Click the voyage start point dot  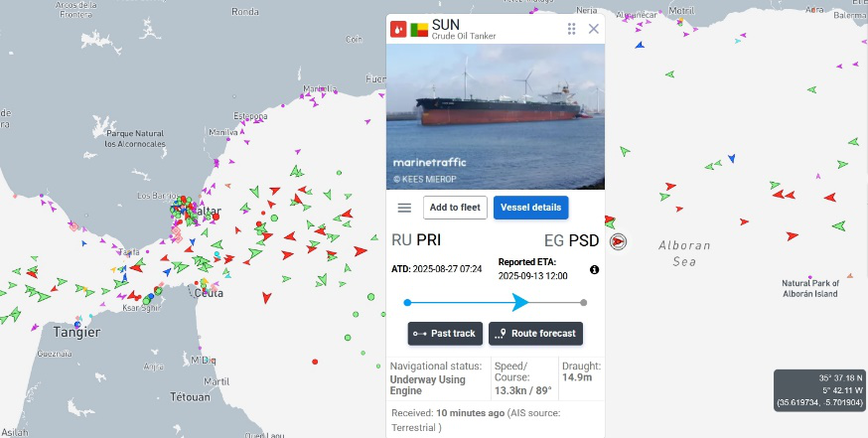tap(407, 302)
